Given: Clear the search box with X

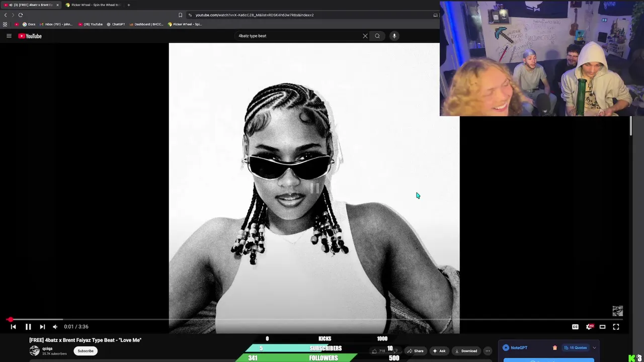Looking at the screenshot, I should click(365, 36).
